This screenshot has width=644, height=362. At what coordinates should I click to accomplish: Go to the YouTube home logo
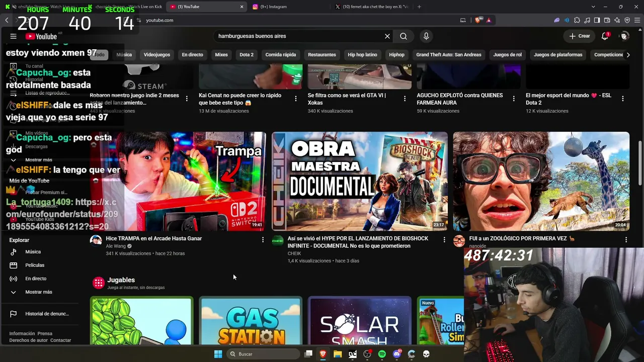tap(41, 36)
